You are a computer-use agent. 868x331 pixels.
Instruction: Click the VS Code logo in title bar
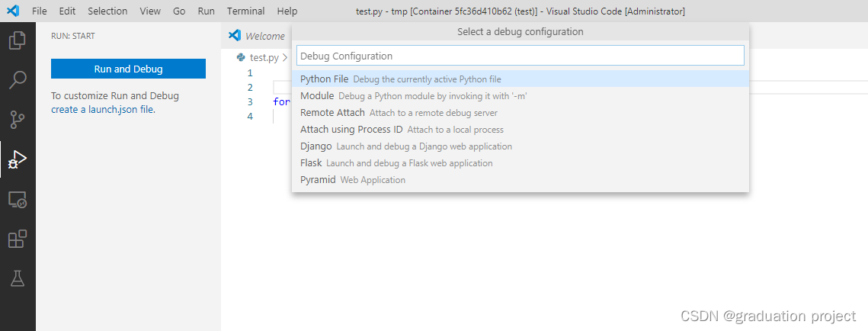(x=13, y=11)
